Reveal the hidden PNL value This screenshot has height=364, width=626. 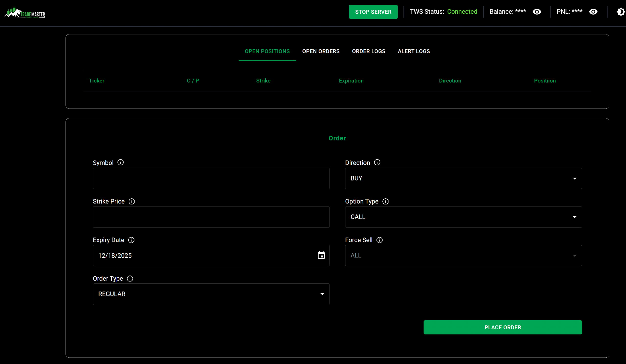[593, 12]
